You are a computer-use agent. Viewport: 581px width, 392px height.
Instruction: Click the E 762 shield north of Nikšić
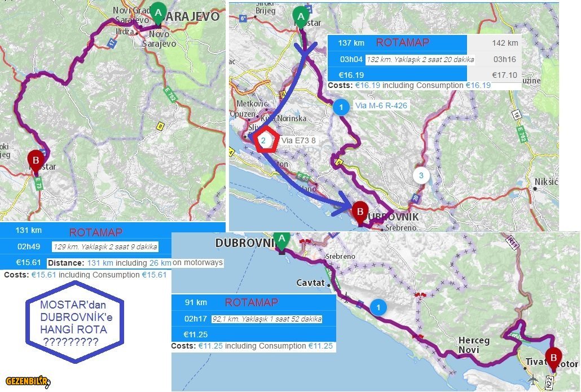(x=521, y=134)
